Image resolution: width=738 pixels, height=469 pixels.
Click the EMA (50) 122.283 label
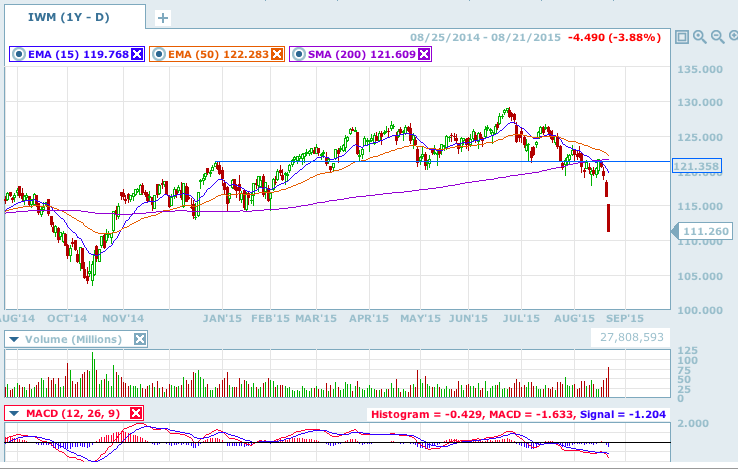[218, 55]
